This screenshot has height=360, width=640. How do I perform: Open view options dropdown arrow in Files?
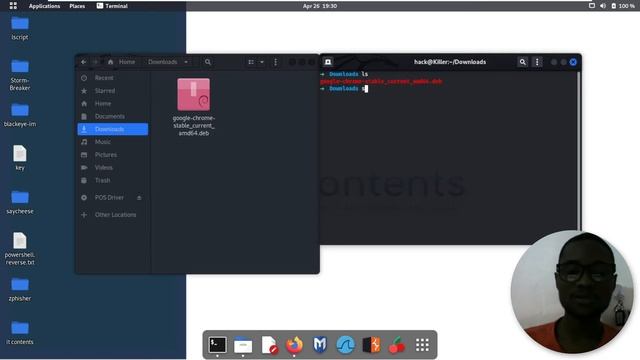coord(262,62)
